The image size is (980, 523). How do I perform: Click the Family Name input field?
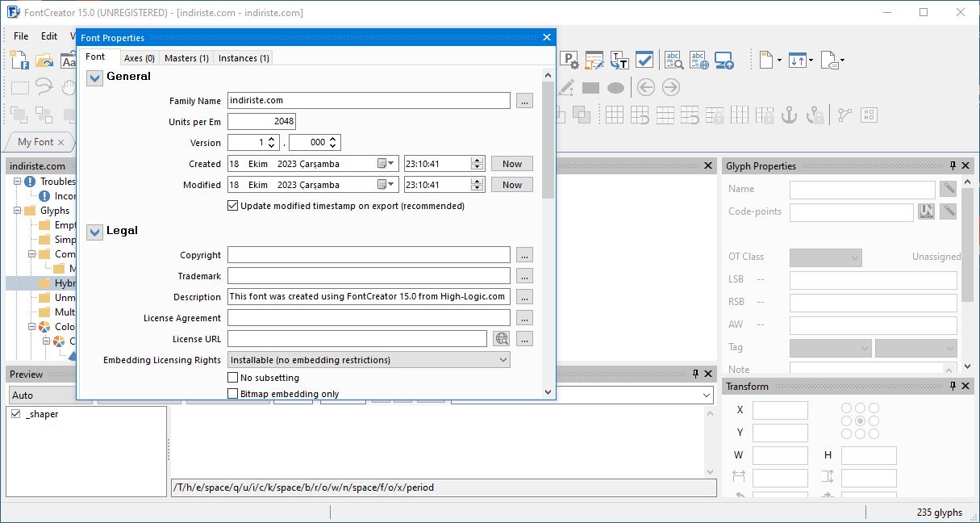coord(369,101)
